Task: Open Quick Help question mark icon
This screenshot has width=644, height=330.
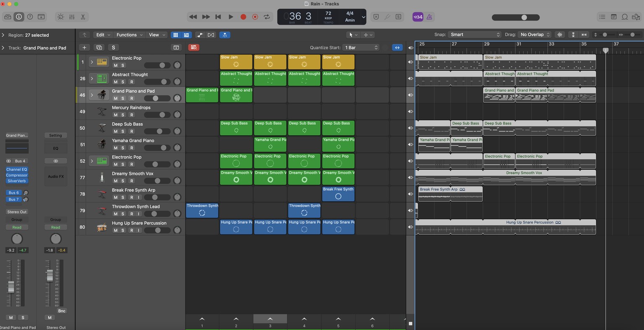Action: click(x=30, y=17)
